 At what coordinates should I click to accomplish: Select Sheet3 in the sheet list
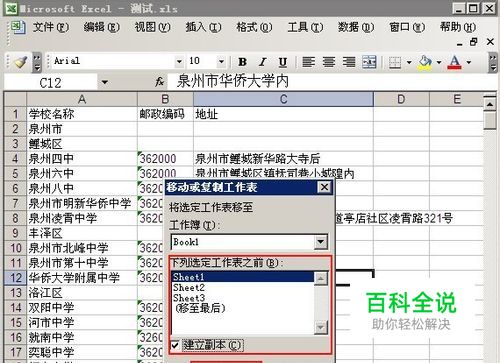pyautogui.click(x=243, y=298)
